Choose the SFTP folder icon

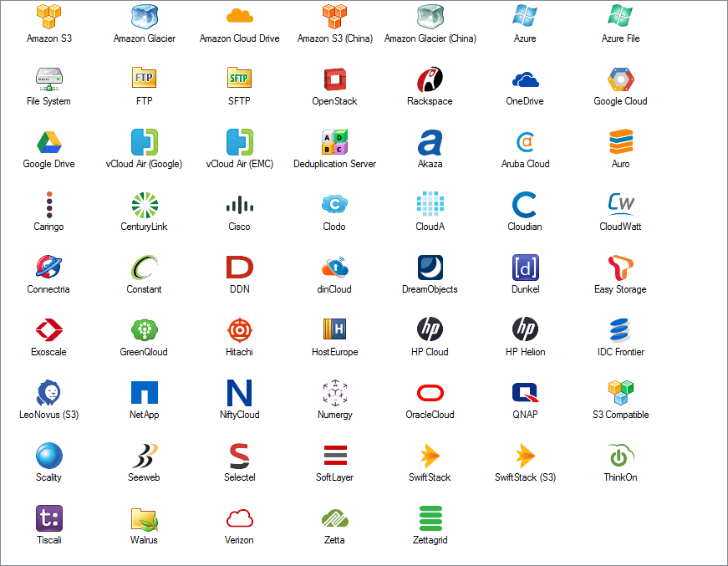pyautogui.click(x=239, y=78)
